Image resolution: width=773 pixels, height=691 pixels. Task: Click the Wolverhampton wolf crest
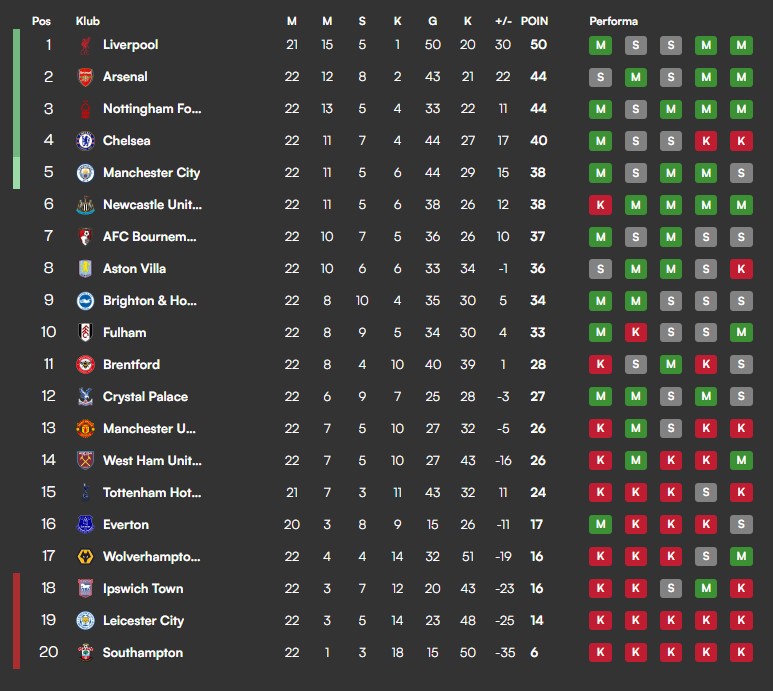(x=85, y=557)
